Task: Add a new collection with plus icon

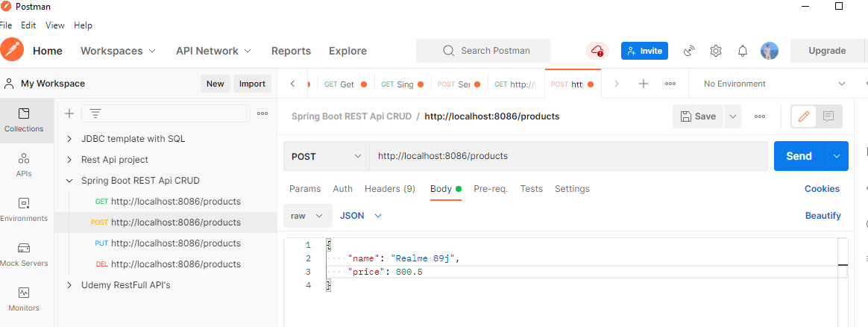Action: tap(69, 113)
